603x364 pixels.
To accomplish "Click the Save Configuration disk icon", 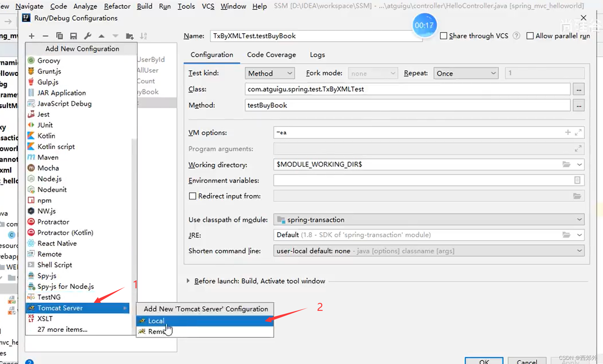I will [x=73, y=36].
